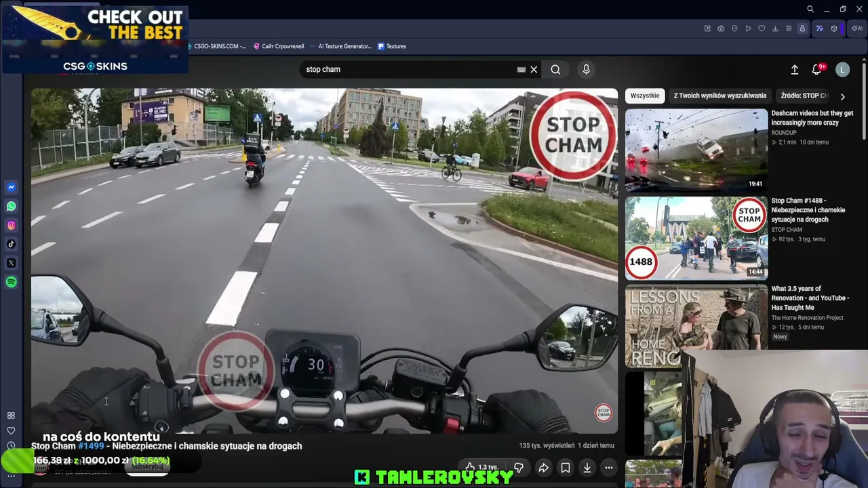The image size is (868, 488).
Task: Open the "AI Texture Generator" bookmark
Action: pos(341,46)
